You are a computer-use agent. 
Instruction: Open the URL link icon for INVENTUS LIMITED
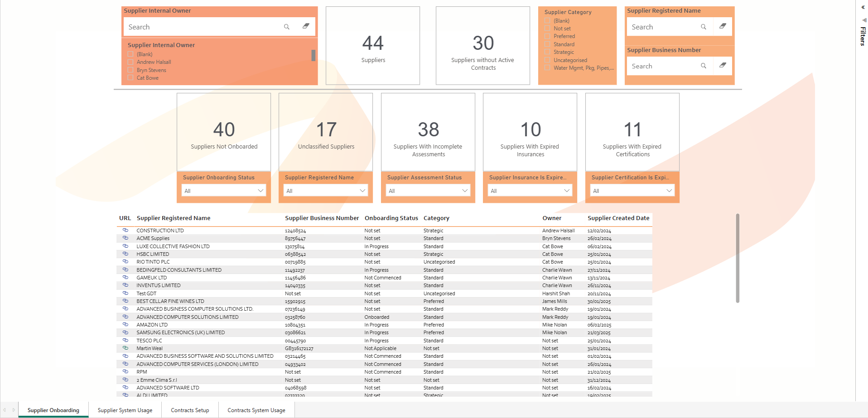click(125, 285)
